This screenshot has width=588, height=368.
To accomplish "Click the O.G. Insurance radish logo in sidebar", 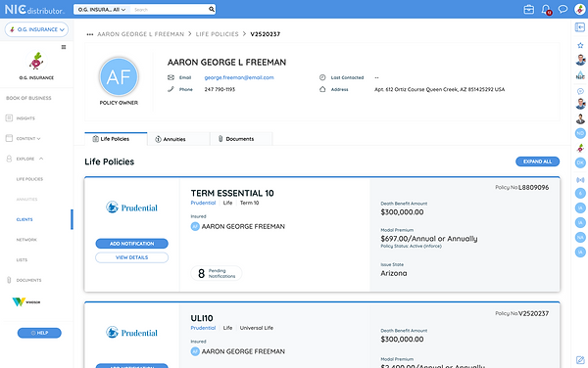I will [36, 61].
